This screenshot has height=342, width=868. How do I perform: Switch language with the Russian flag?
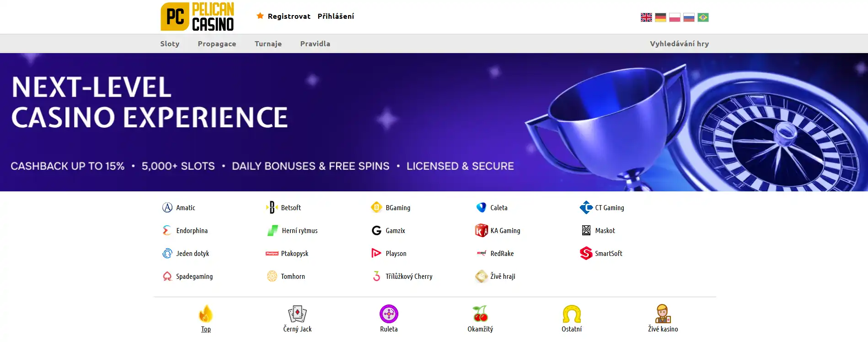pos(689,17)
